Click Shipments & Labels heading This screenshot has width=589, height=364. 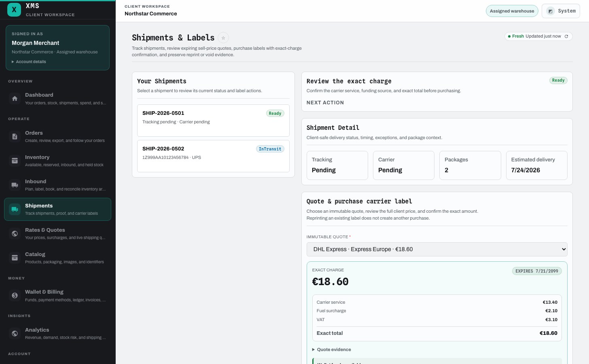click(x=173, y=38)
